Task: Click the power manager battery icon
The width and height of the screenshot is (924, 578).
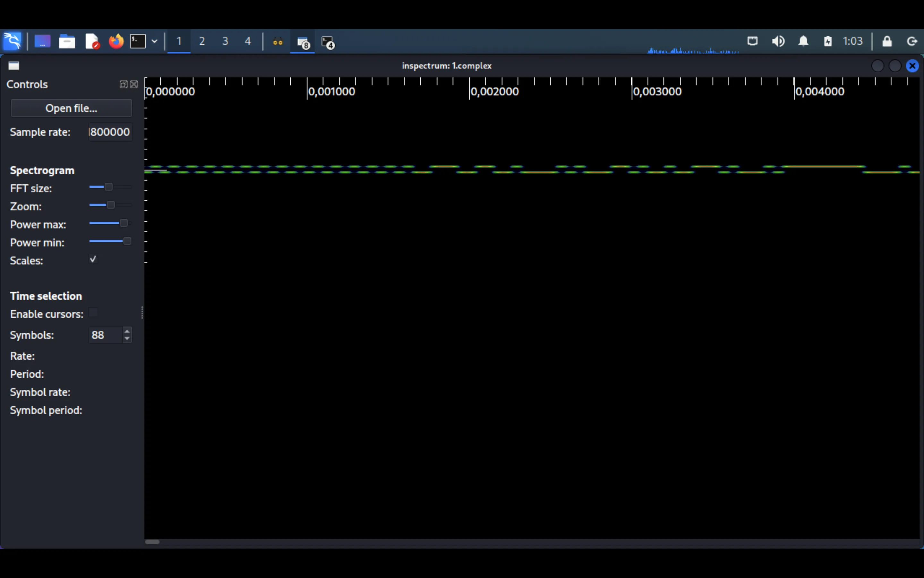Action: 828,41
